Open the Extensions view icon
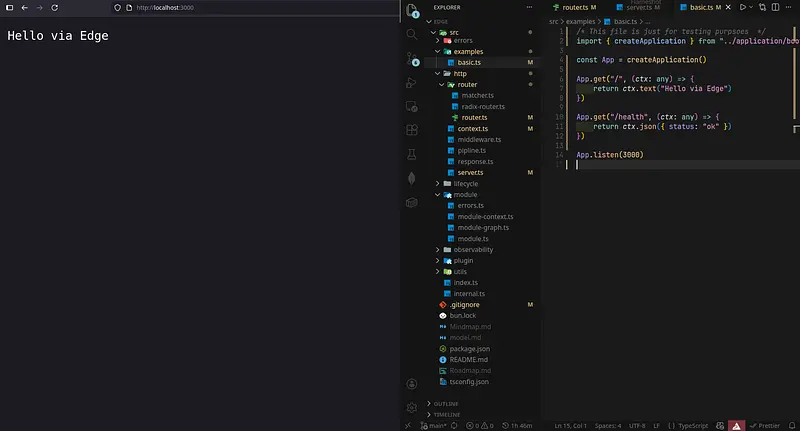The height and width of the screenshot is (431, 800). pyautogui.click(x=411, y=130)
